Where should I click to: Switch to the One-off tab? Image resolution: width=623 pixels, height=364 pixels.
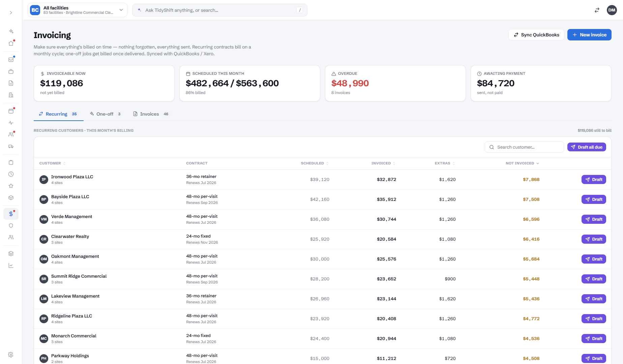105,114
